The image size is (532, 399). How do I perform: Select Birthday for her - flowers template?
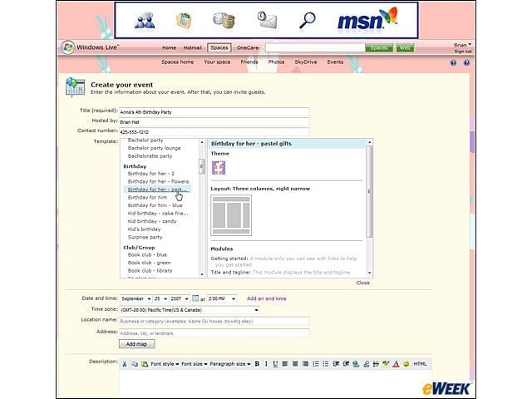point(158,181)
